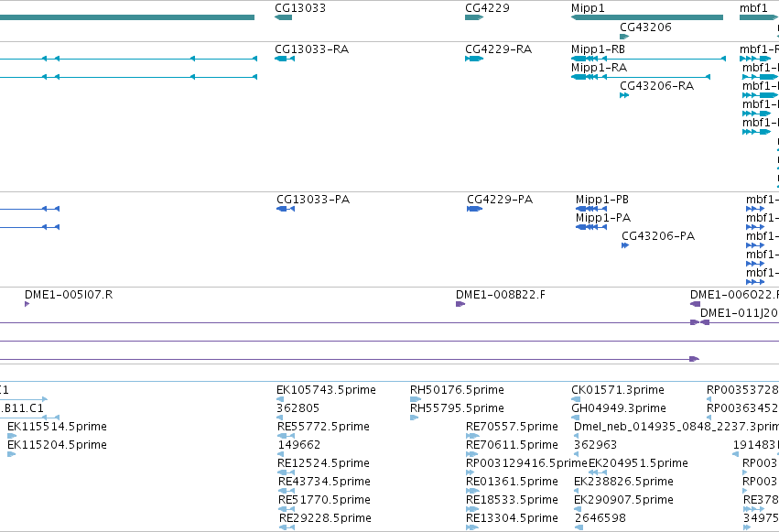Select the CG13033-RA transcript label
Image resolution: width=779 pixels, height=532 pixels.
(x=311, y=49)
